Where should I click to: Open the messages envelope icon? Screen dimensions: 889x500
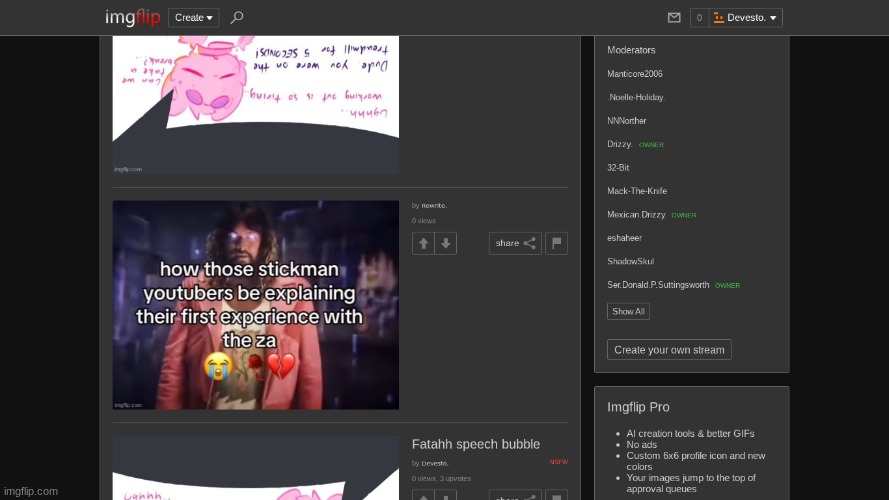(674, 17)
